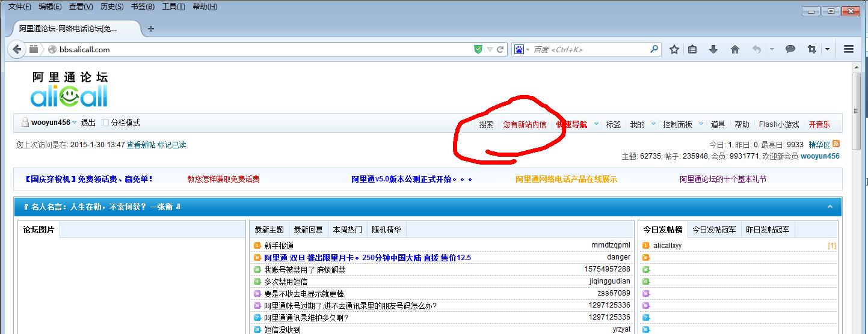Open the 工具(T) menu
This screenshot has height=334, width=868.
point(173,7)
